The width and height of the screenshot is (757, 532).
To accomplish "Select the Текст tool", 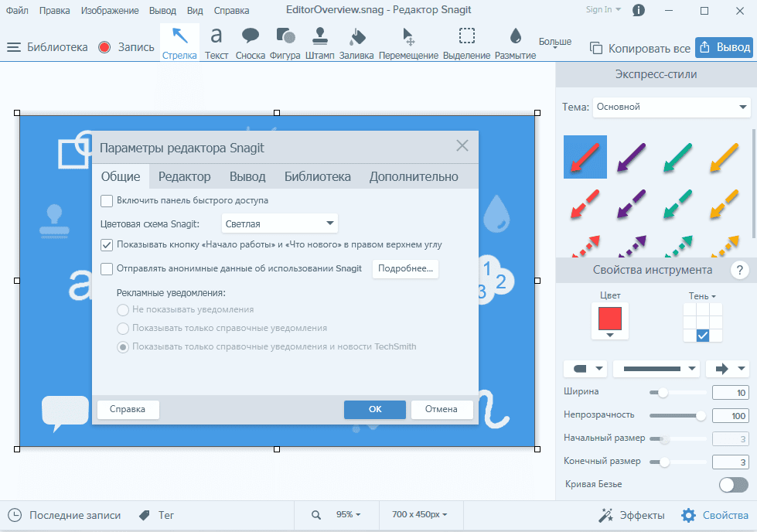I will click(217, 43).
